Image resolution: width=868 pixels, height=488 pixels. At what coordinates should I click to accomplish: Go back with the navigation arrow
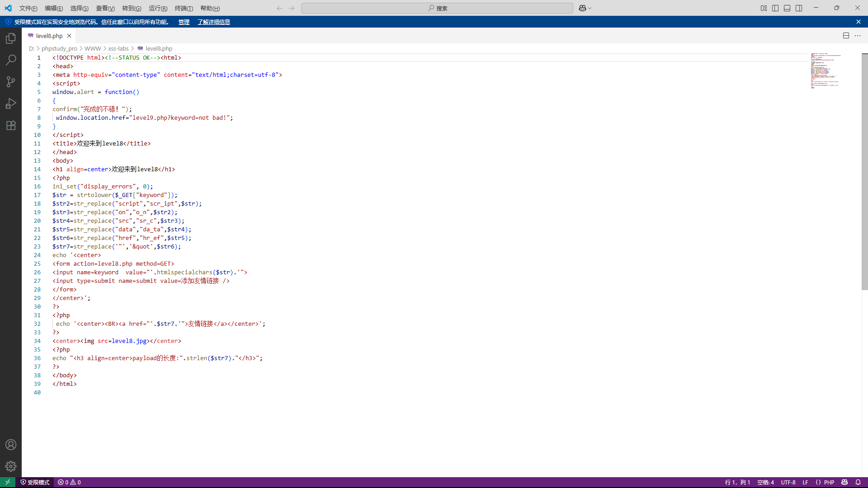click(x=279, y=8)
